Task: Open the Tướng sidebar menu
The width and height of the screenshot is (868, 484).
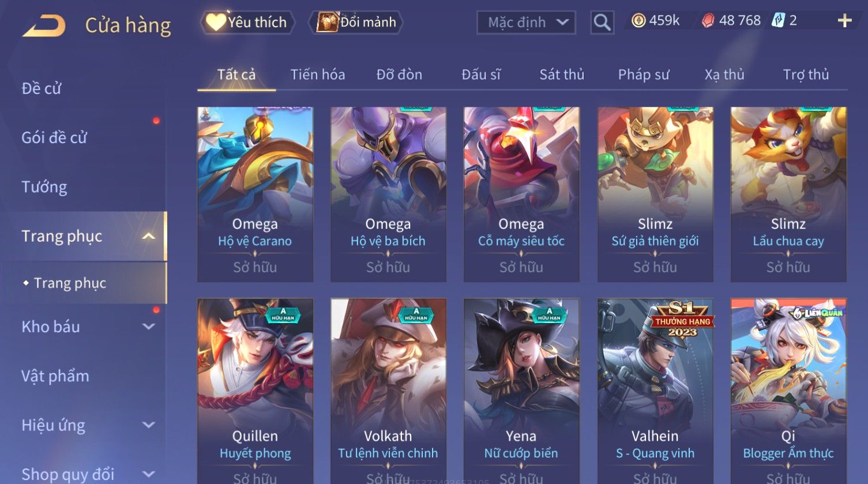Action: click(44, 187)
